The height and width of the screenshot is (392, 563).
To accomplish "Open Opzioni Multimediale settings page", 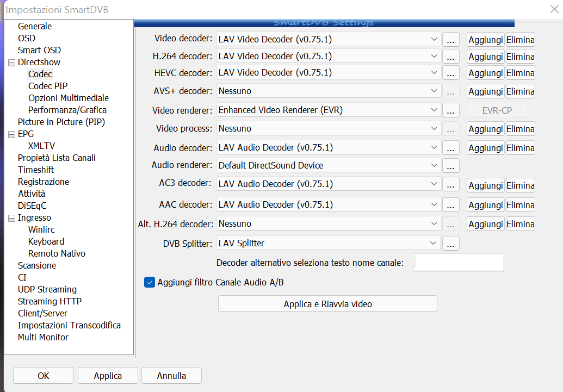I will tap(69, 98).
